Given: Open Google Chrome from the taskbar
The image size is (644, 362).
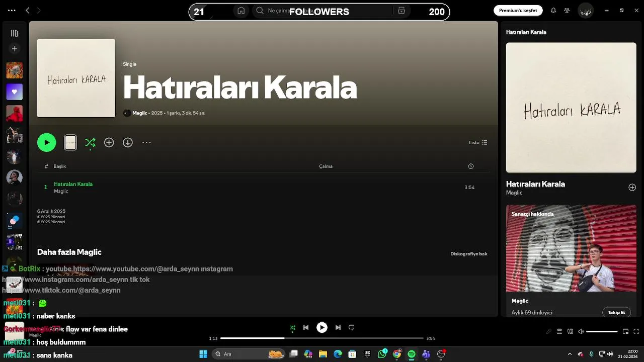Looking at the screenshot, I should point(397,354).
